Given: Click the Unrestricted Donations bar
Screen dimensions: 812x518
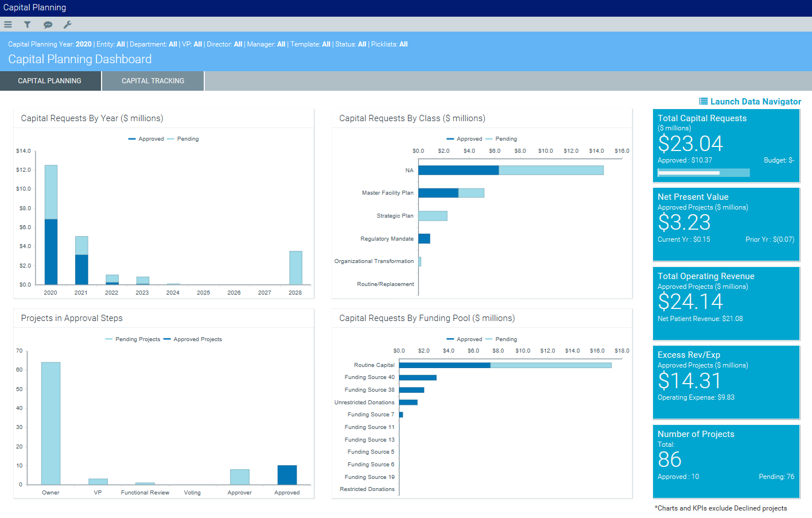Looking at the screenshot, I should pyautogui.click(x=408, y=402).
